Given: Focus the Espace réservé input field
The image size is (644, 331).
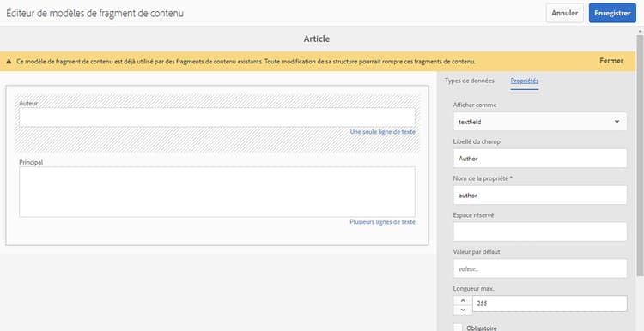Looking at the screenshot, I should pos(540,232).
